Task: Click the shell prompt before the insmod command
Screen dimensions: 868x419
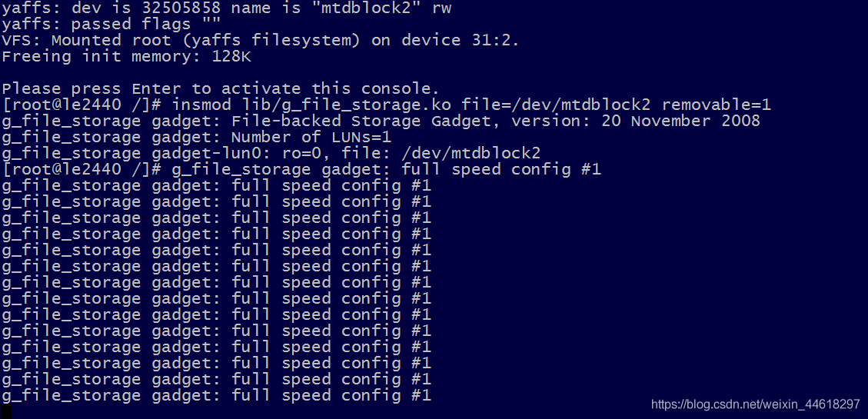Action: tap(81, 105)
